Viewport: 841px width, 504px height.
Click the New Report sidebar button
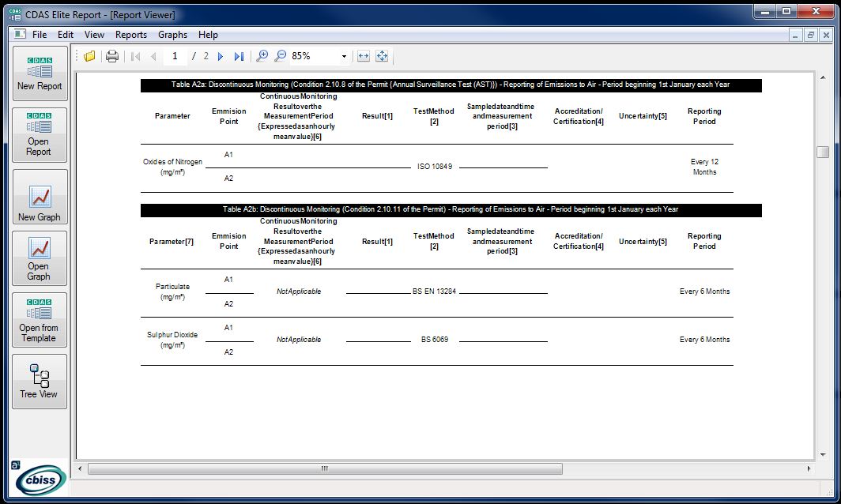click(x=40, y=73)
